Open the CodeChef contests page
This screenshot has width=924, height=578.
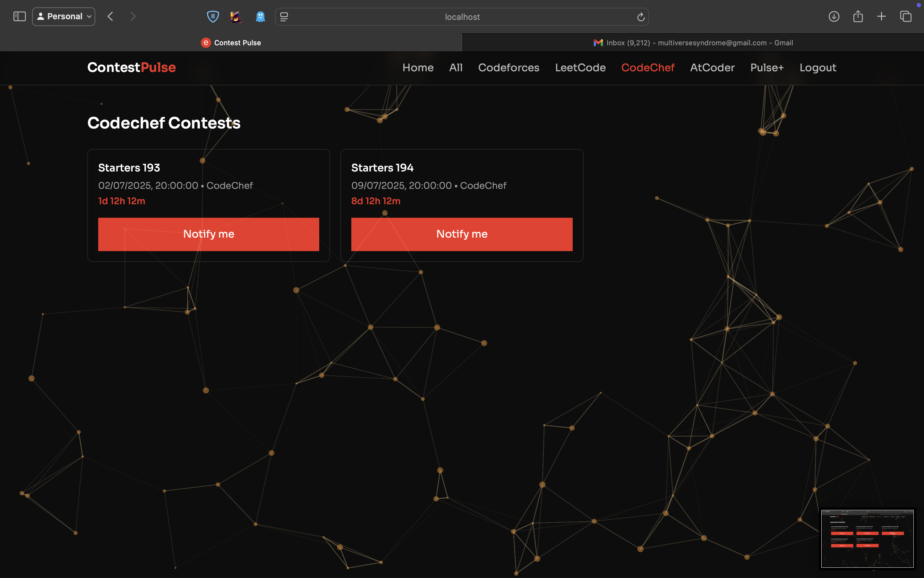(647, 68)
